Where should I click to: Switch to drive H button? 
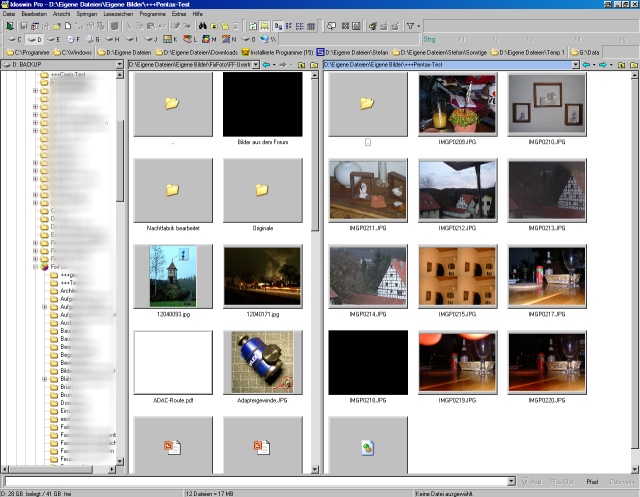pyautogui.click(x=112, y=40)
